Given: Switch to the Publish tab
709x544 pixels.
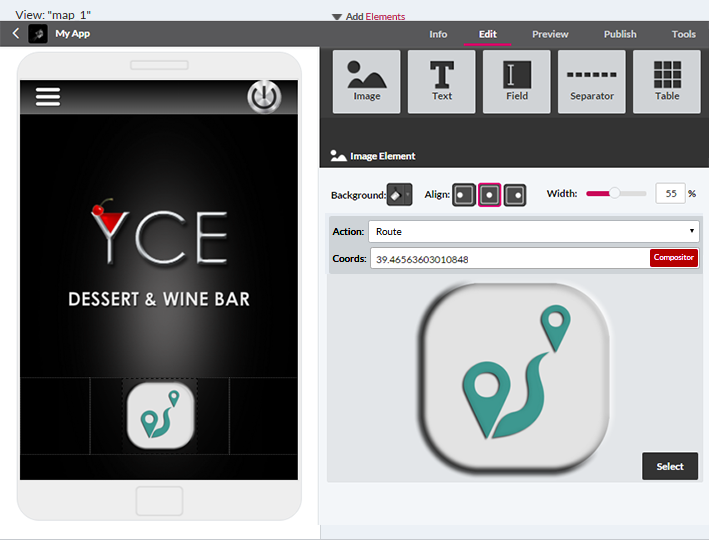Looking at the screenshot, I should point(620,34).
